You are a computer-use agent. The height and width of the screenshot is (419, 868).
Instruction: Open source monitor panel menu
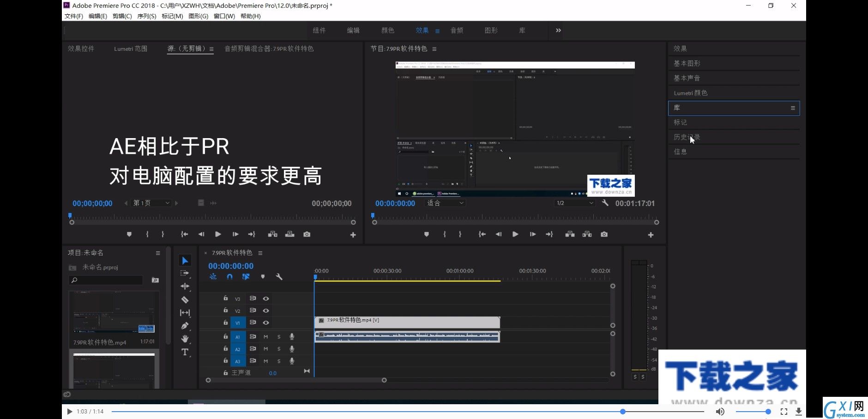211,49
